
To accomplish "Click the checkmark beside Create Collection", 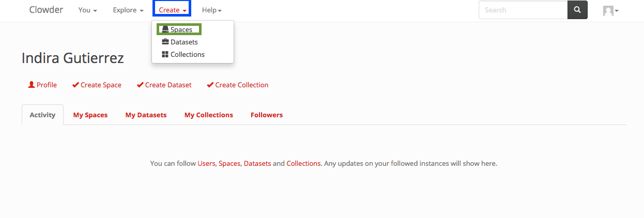I will pos(210,85).
